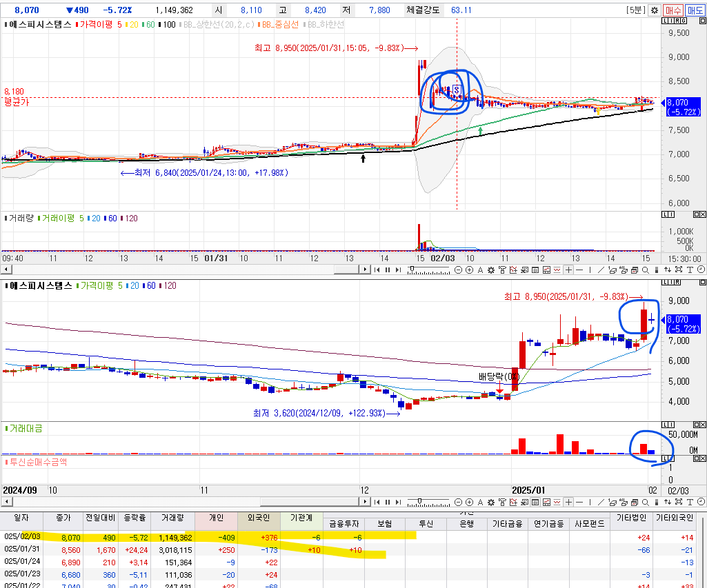Screen dimensions: 707x588
Task: Maximize the 거래대금 trading value pane
Action: (696, 425)
